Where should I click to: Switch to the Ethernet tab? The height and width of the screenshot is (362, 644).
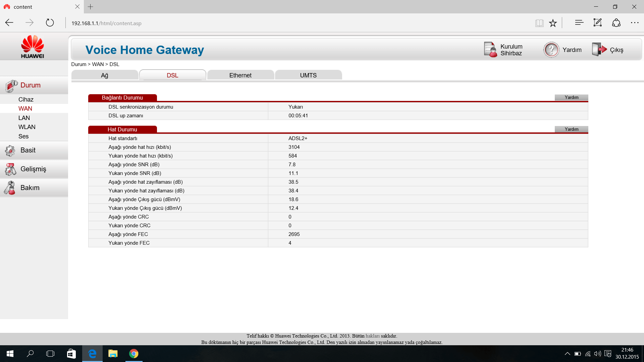240,75
